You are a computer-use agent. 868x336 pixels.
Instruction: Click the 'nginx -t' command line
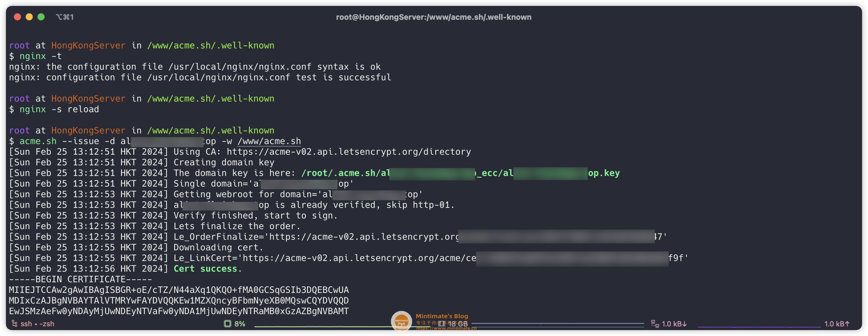coord(35,56)
